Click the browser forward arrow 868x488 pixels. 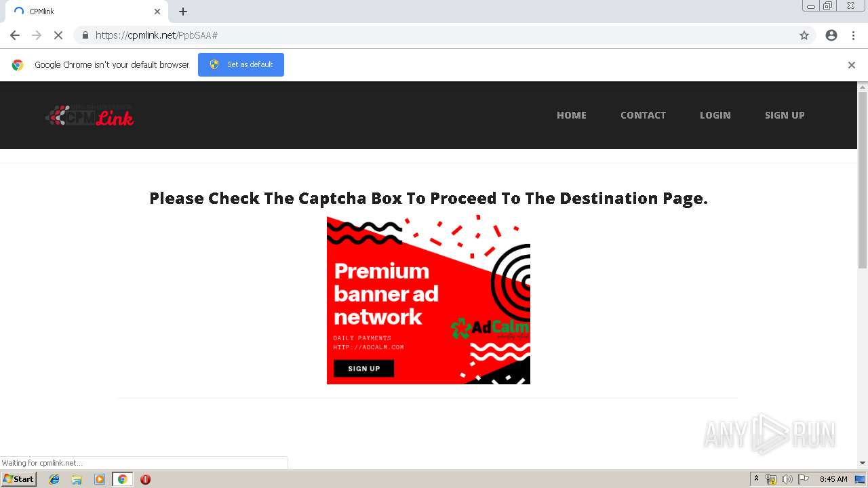[37, 35]
